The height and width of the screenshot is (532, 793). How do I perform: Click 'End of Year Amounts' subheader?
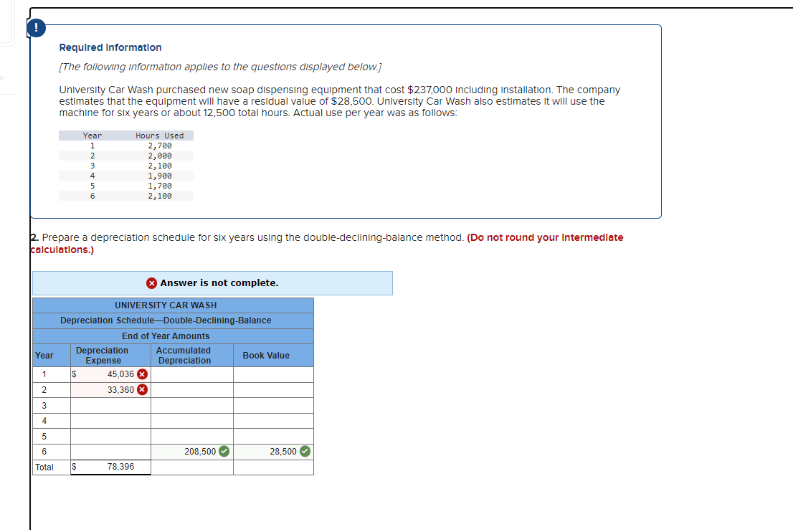(x=166, y=336)
